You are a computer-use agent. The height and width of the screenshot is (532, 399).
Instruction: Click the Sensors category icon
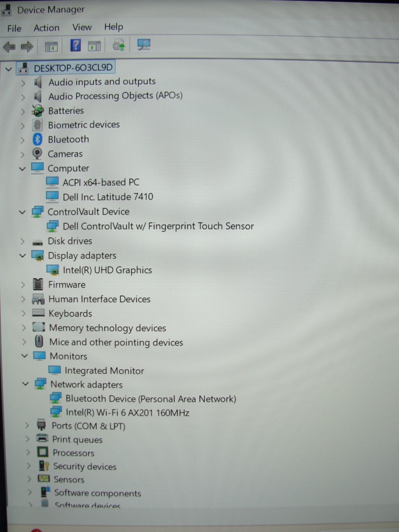[44, 478]
